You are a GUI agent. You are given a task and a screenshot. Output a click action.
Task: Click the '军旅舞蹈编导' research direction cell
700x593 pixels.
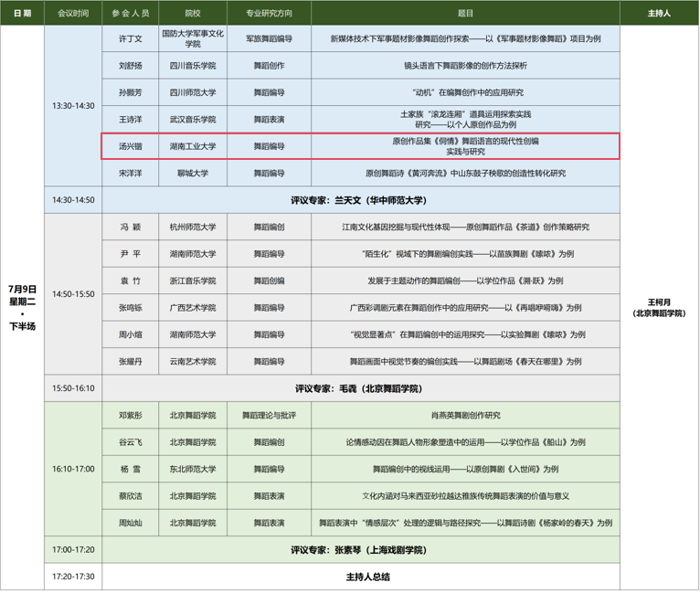[x=270, y=38]
